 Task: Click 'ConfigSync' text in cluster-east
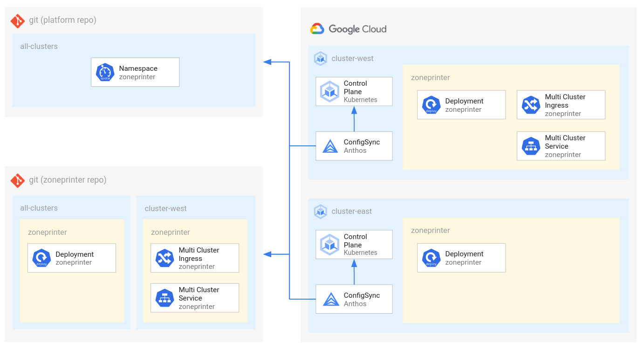(x=362, y=295)
